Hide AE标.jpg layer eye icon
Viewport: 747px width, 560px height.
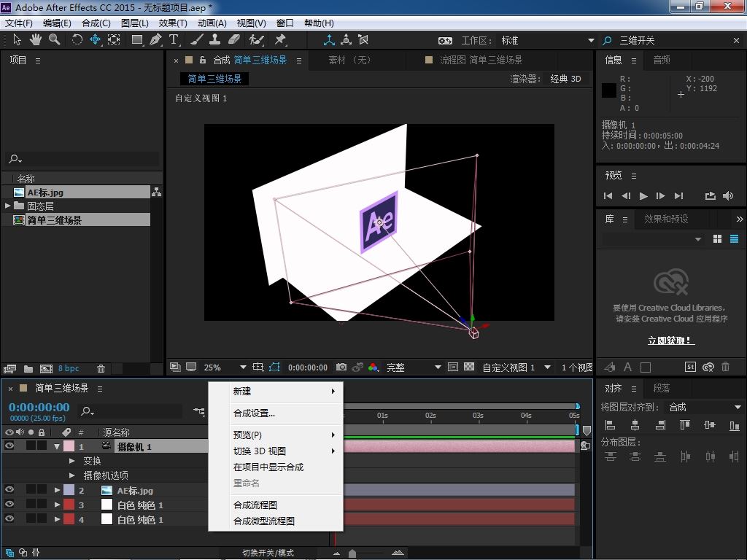point(9,489)
